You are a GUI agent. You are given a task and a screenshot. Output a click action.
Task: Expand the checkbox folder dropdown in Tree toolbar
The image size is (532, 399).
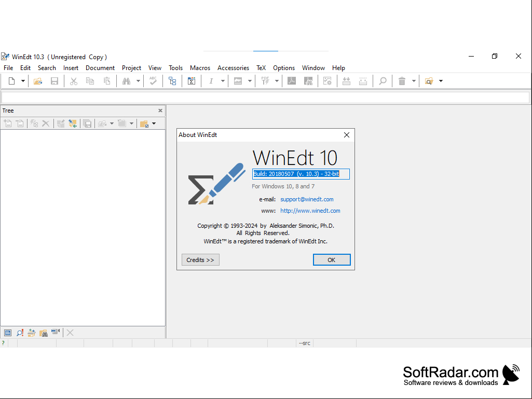point(154,123)
